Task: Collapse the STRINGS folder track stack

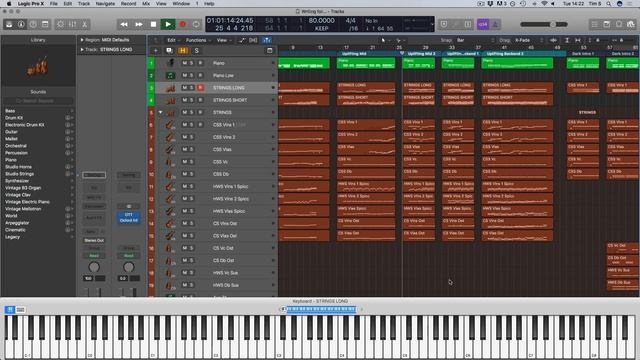Action: click(160, 112)
